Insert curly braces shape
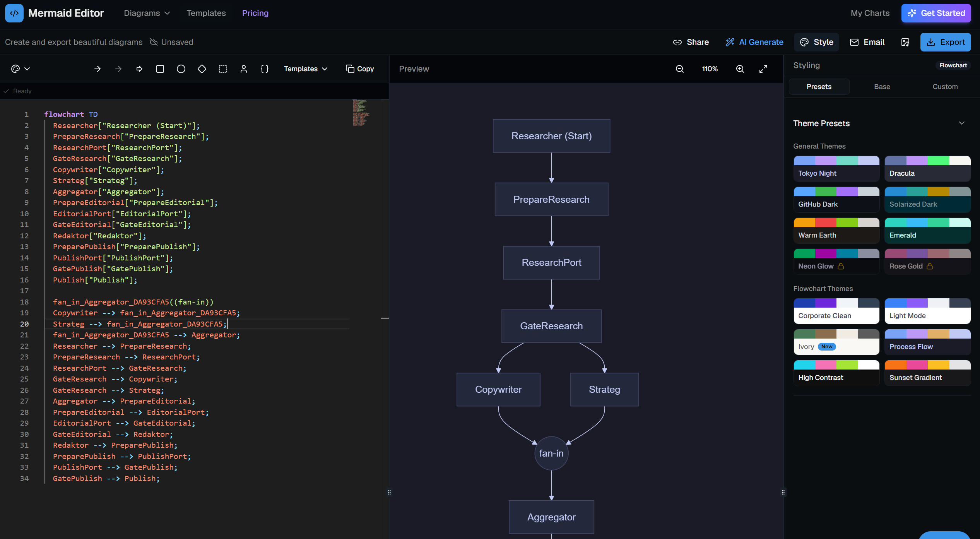Image resolution: width=980 pixels, height=539 pixels. pyautogui.click(x=265, y=69)
